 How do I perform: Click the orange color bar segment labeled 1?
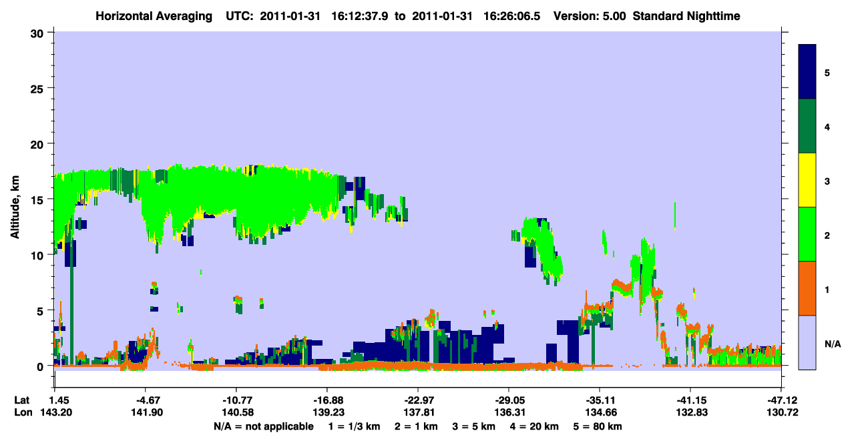pyautogui.click(x=807, y=288)
